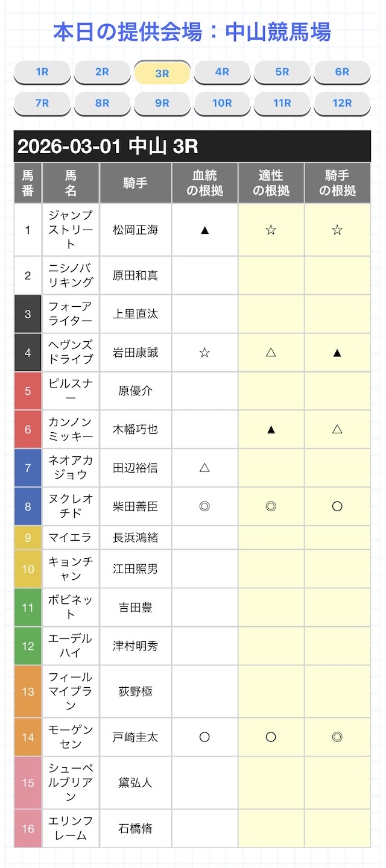This screenshot has width=386, height=868.
Task: Click the black triangle in Jump Street's 血統 cell
Action: [x=204, y=230]
